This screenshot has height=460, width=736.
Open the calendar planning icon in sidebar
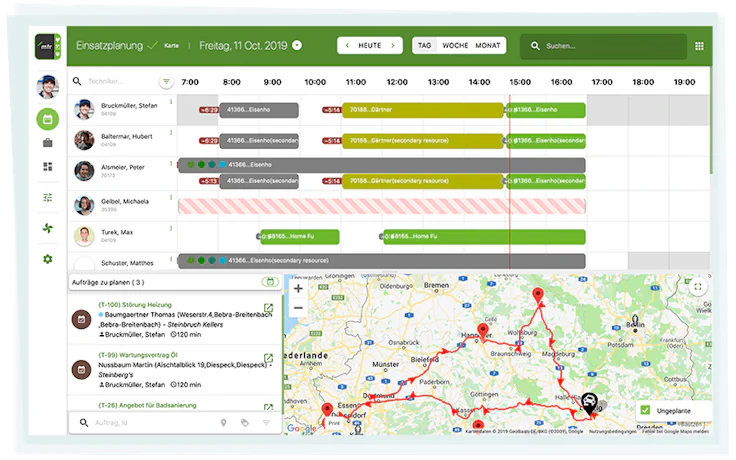pos(48,119)
